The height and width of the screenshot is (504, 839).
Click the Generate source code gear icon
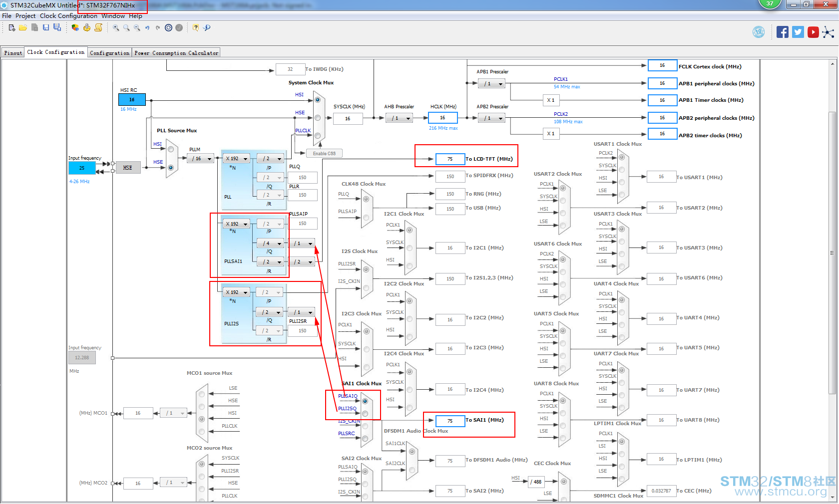87,28
